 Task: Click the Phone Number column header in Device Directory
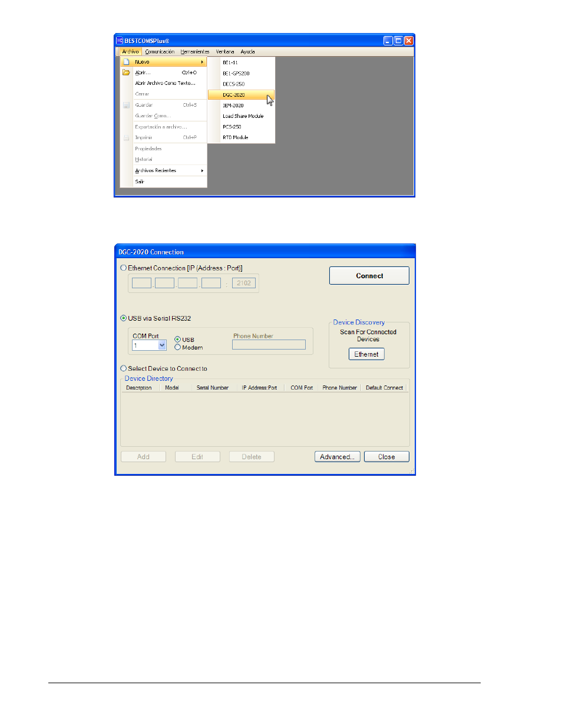pyautogui.click(x=339, y=388)
